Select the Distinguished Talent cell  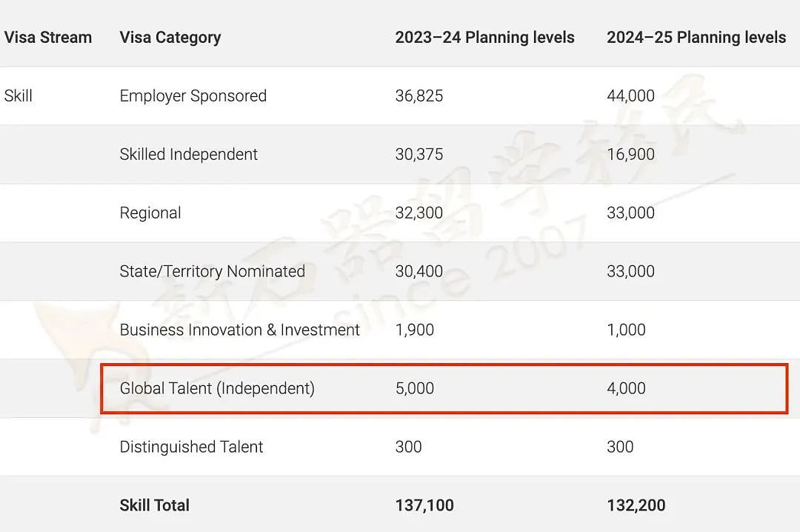(191, 447)
